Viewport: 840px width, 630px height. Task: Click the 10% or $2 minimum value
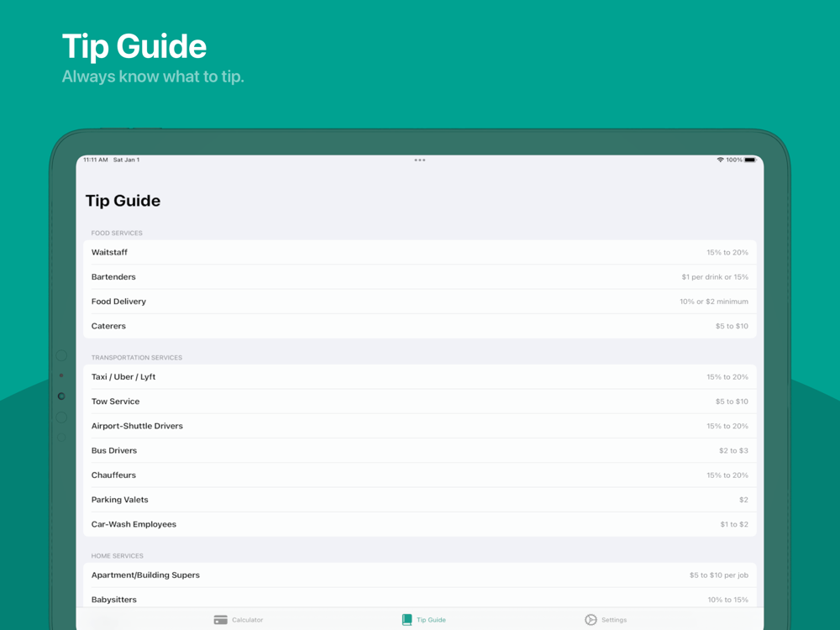click(x=713, y=302)
